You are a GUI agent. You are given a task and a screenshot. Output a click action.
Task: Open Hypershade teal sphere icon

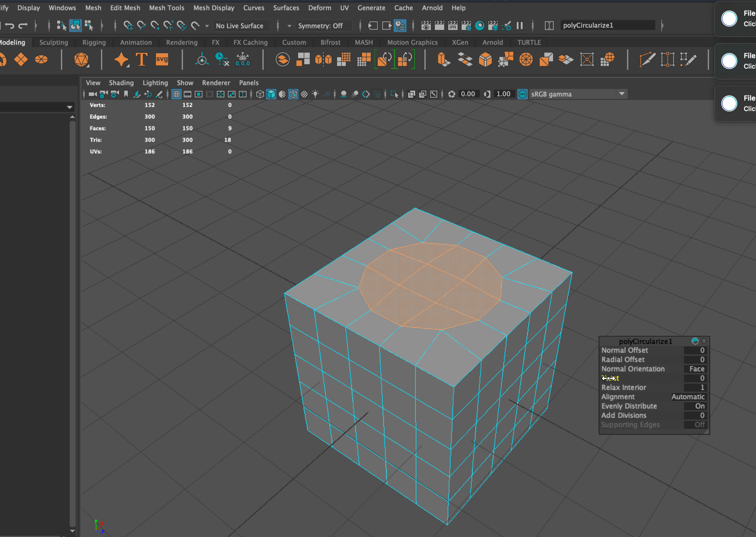[479, 25]
